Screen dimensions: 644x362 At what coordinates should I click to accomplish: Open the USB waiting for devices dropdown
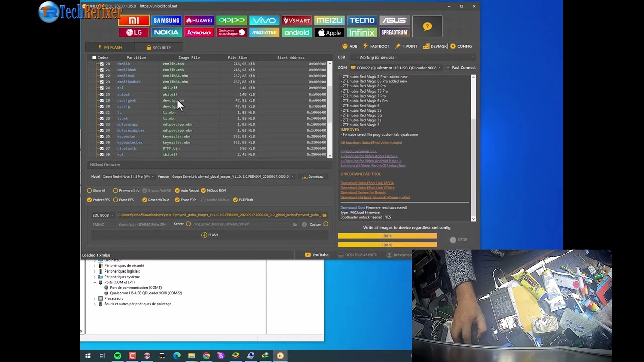pyautogui.click(x=413, y=57)
